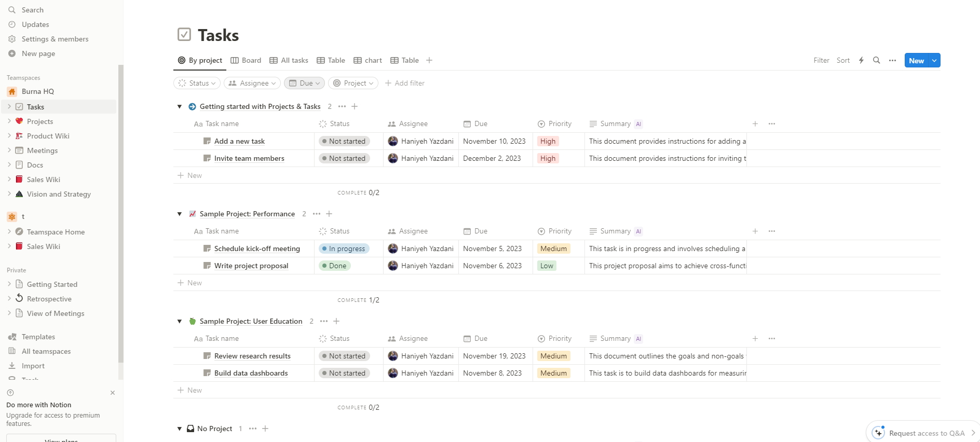
Task: Add task to Sample Project: User Education group
Action: coord(336,321)
